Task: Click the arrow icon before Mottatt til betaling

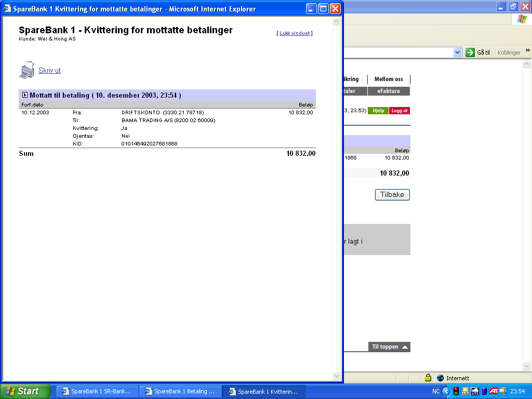Action: (x=25, y=95)
